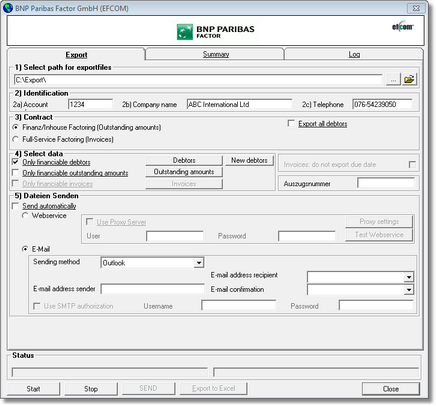Open folder icon next to export path
Screen dimensions: 436x406
(409, 80)
